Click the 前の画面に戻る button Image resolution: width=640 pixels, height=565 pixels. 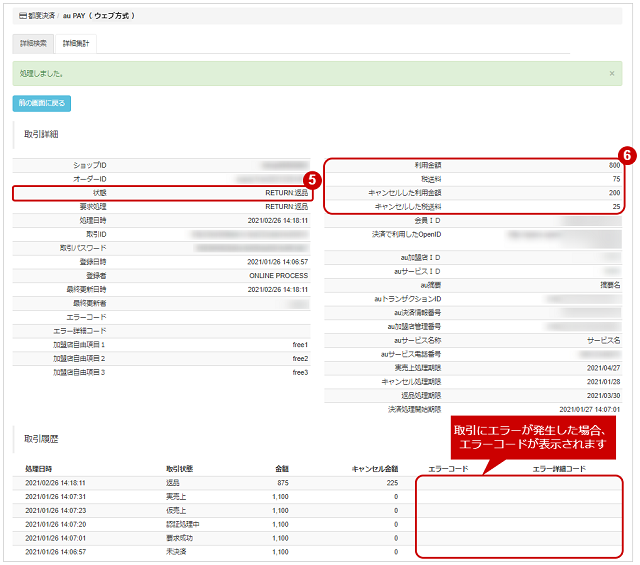point(42,103)
